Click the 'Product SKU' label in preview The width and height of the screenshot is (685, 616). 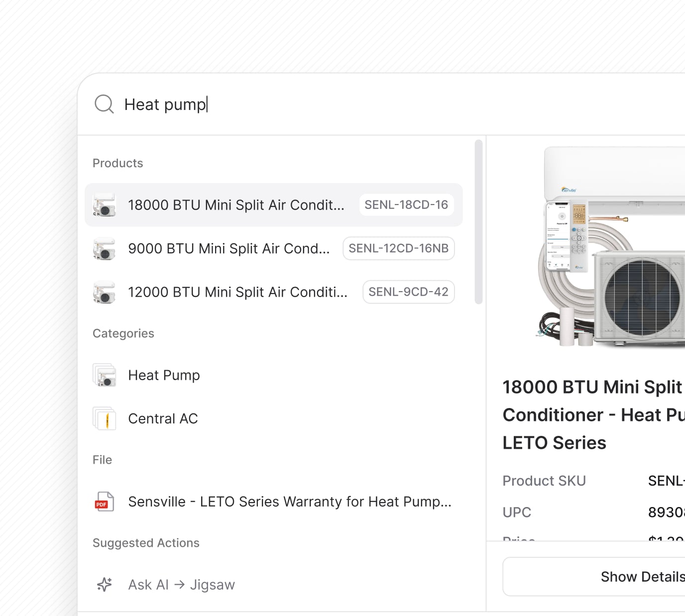[544, 481]
